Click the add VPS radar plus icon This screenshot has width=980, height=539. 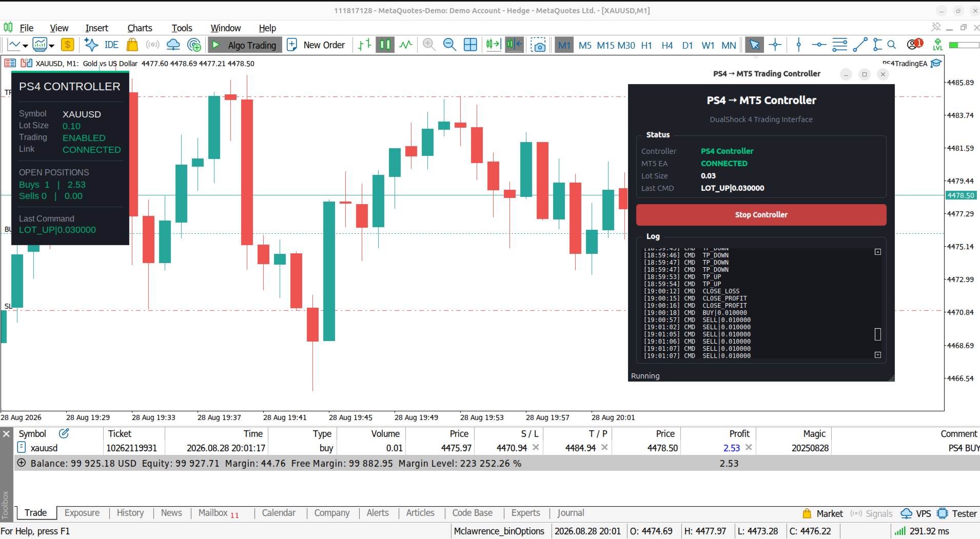point(194,45)
